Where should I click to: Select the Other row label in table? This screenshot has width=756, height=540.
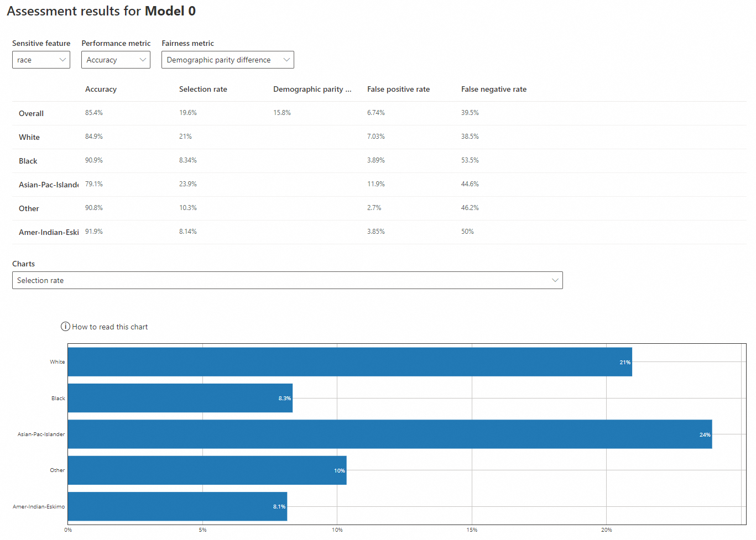pyautogui.click(x=29, y=208)
